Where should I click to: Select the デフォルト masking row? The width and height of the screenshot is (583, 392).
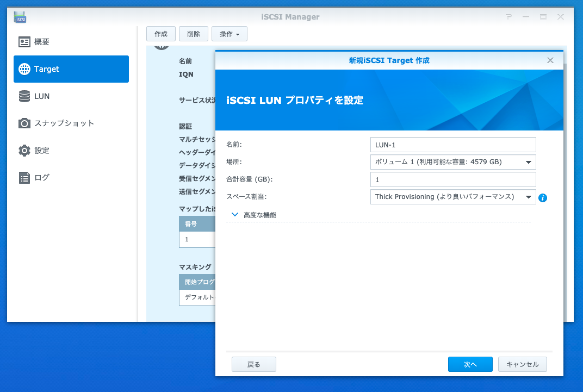[197, 297]
